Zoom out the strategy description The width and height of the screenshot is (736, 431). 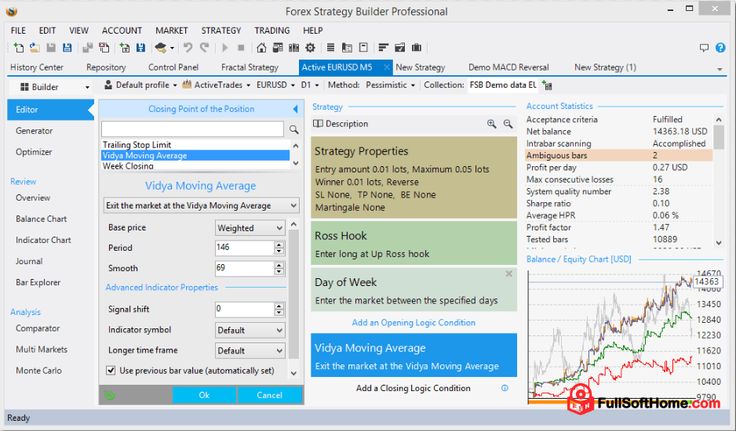coord(508,124)
